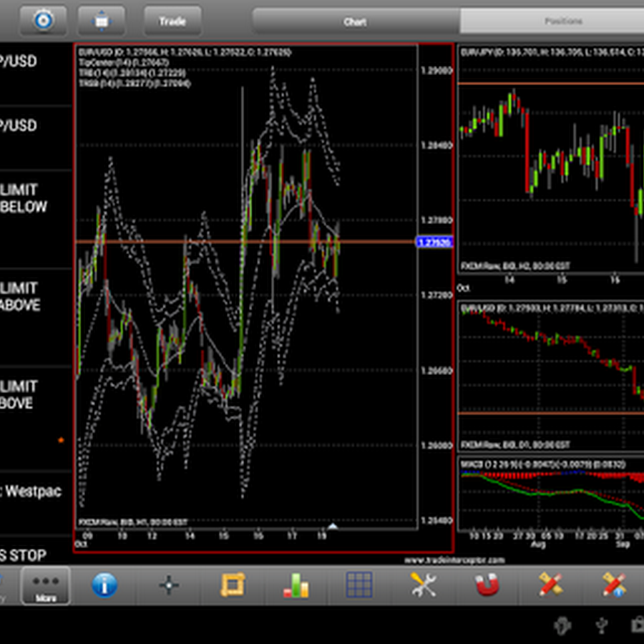
Task: Click the Android debug icon in status bar
Action: 563,625
